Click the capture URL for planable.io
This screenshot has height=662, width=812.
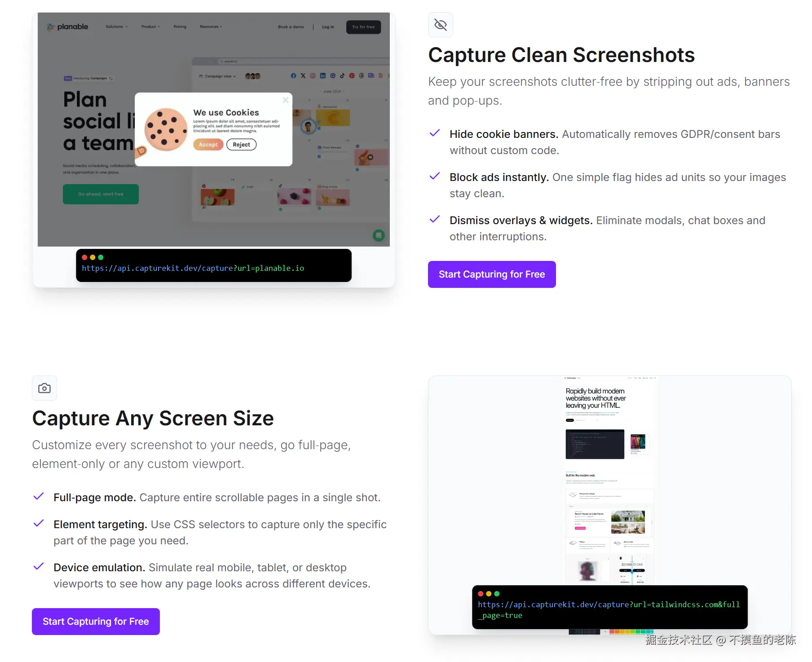tap(193, 268)
